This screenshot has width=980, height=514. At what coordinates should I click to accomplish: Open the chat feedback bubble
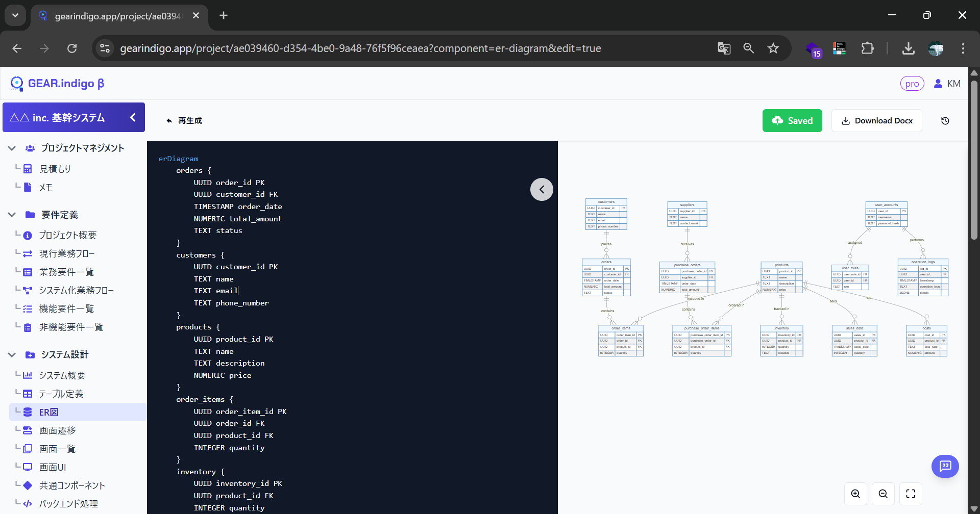(x=945, y=466)
